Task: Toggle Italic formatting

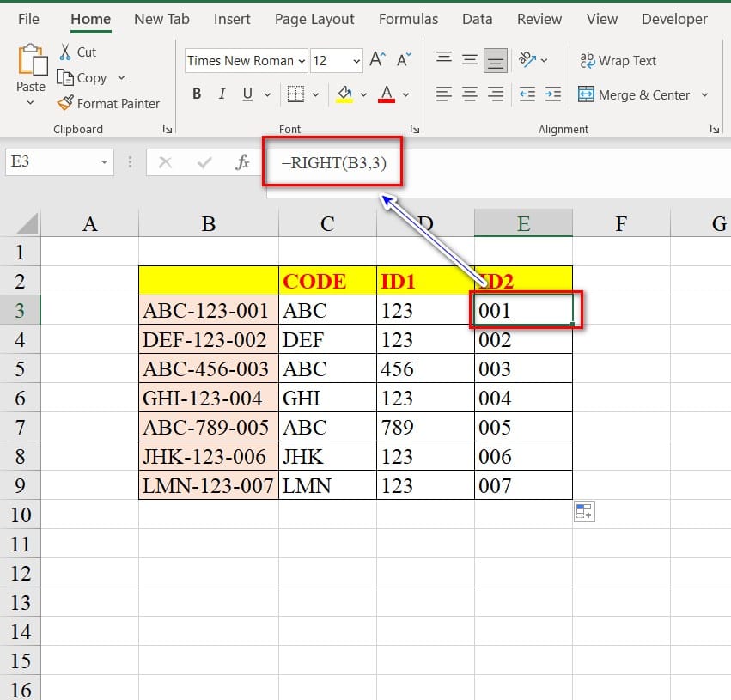Action: [222, 94]
